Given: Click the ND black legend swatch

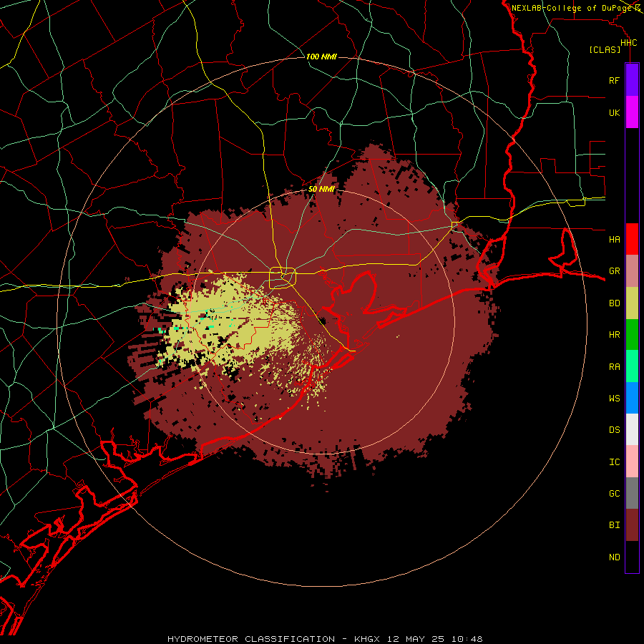Looking at the screenshot, I should 632,557.
